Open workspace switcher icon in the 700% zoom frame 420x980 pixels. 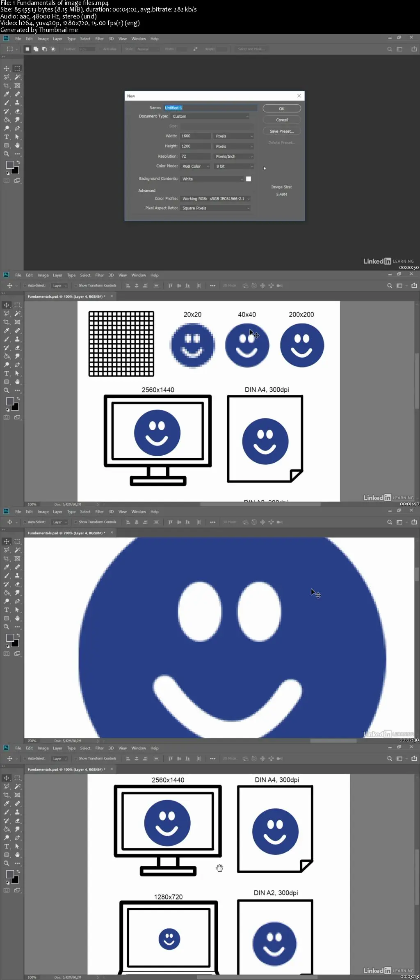tap(399, 522)
